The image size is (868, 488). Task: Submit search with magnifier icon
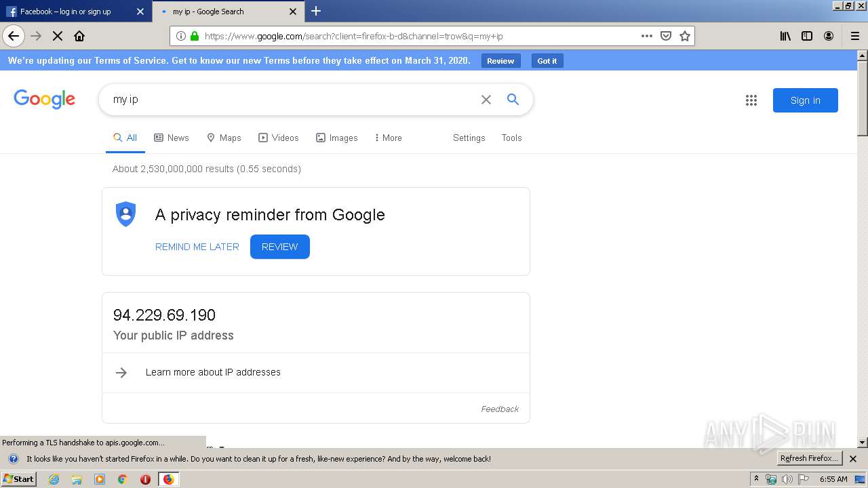tap(513, 100)
